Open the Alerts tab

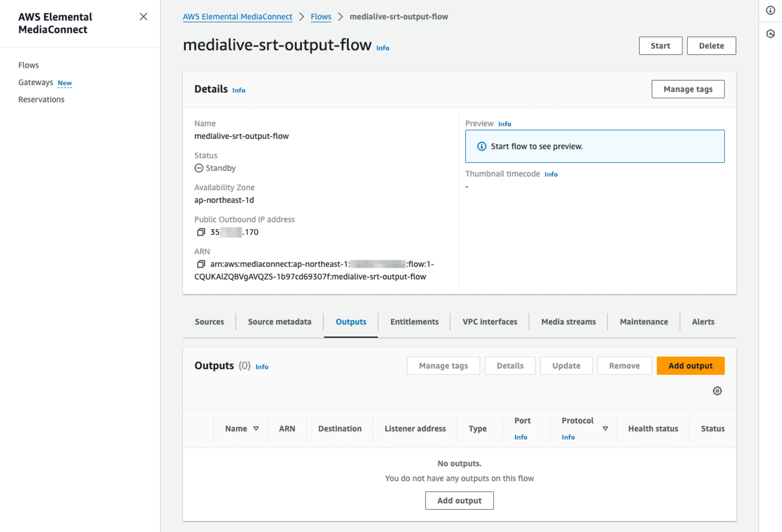click(x=703, y=322)
